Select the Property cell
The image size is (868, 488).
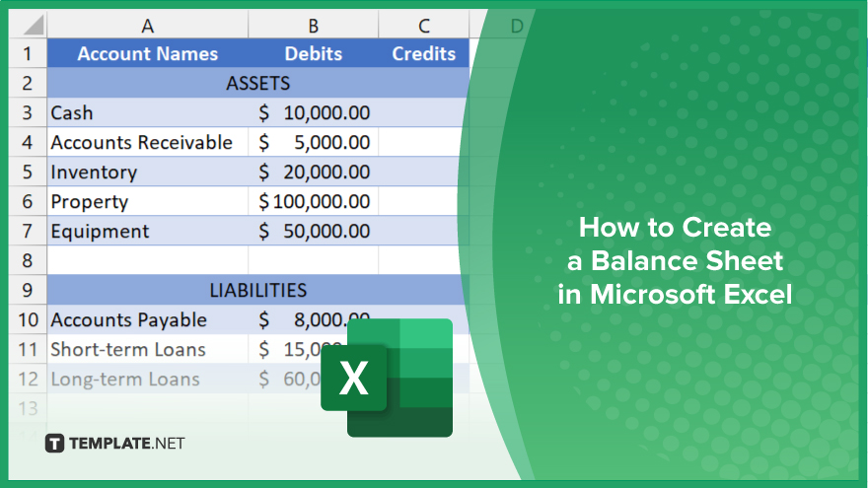pos(147,201)
